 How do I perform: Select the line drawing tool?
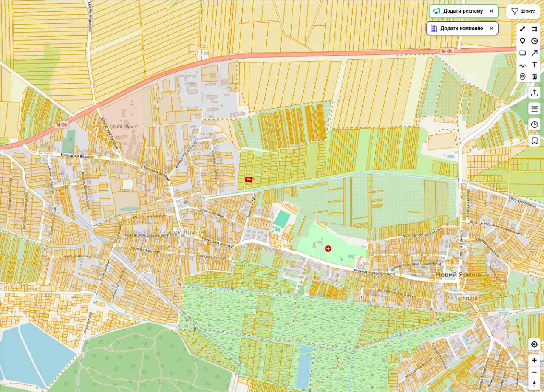click(x=523, y=29)
